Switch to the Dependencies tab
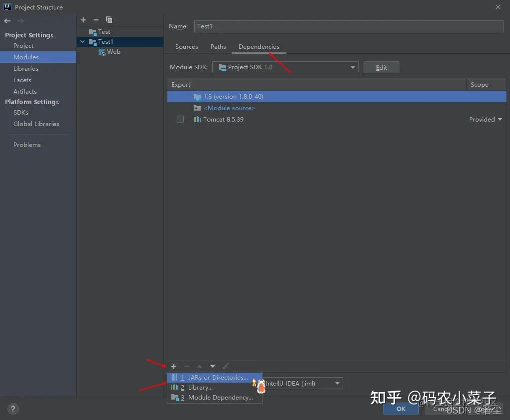Screen dimensions: 510x420 click(x=259, y=46)
